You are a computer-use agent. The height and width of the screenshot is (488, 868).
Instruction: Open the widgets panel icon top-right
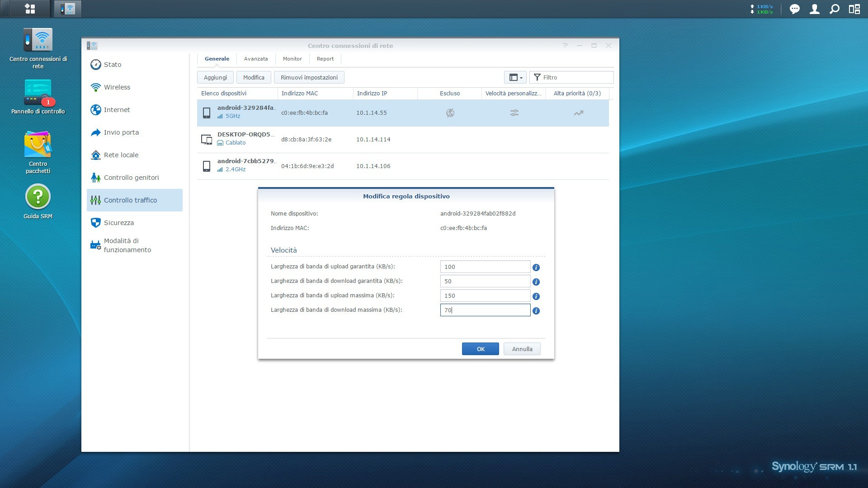click(x=854, y=9)
